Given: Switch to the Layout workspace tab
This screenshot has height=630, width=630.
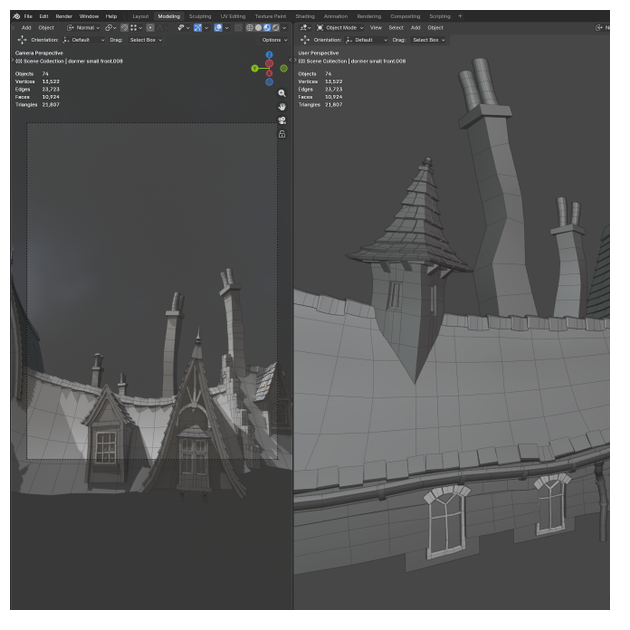Looking at the screenshot, I should 141,16.
